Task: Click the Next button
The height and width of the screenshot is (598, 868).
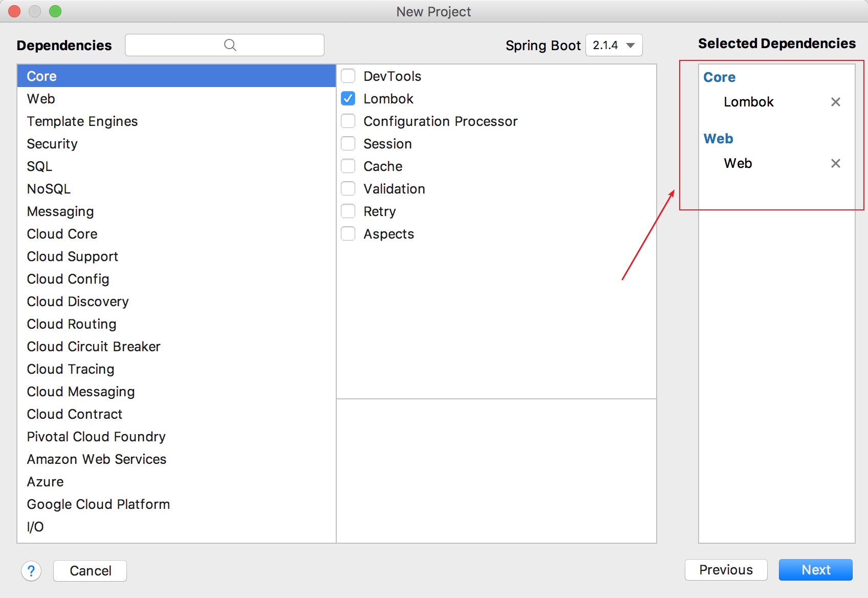Action: click(815, 570)
